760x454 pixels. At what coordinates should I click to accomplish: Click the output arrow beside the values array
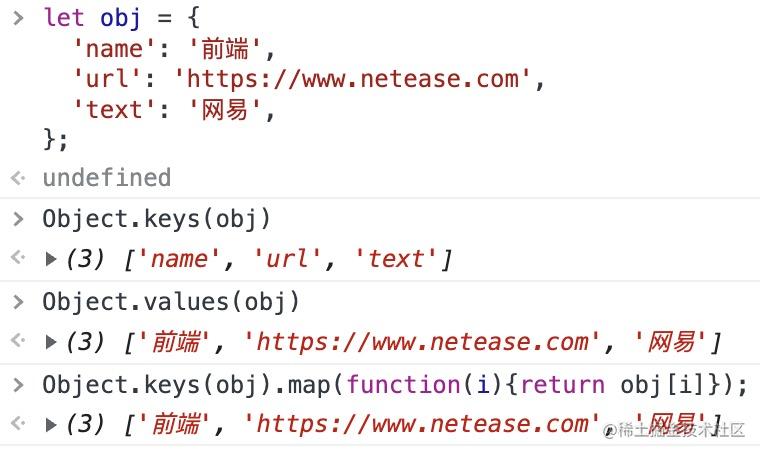[18, 340]
